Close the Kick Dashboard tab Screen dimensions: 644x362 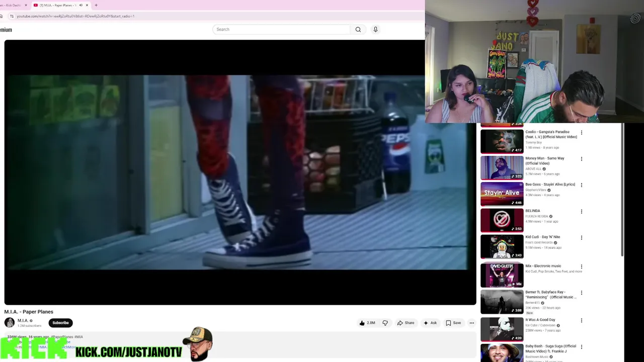point(26,5)
